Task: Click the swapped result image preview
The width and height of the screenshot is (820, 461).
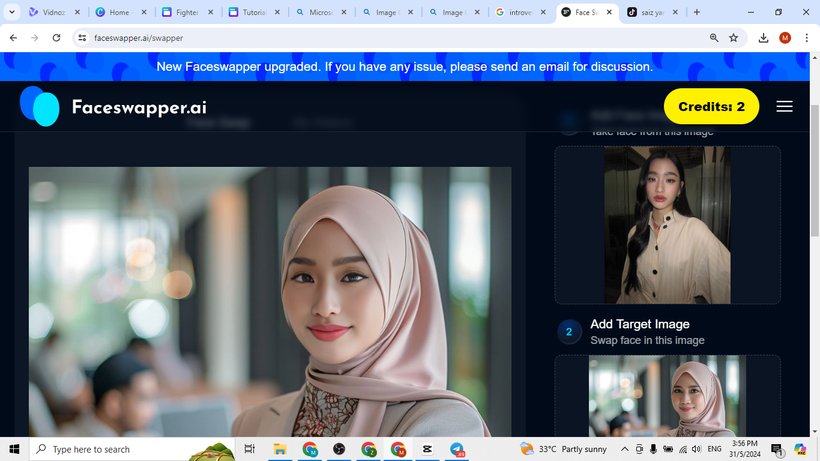Action: (x=270, y=302)
